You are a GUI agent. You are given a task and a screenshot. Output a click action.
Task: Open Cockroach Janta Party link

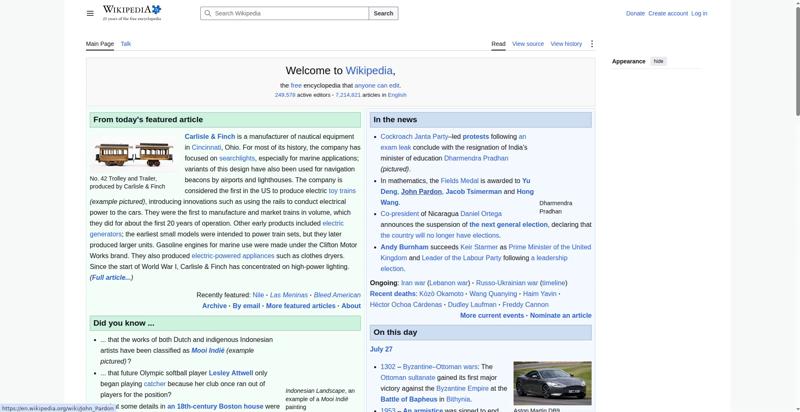pyautogui.click(x=414, y=137)
